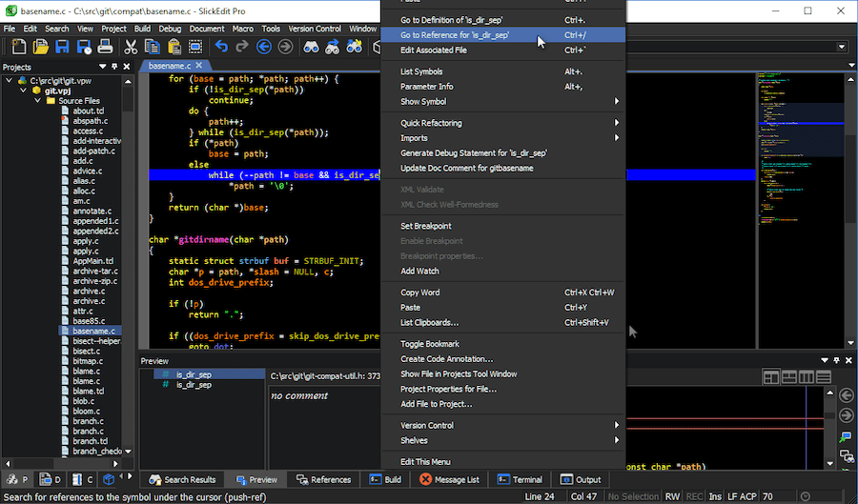Click the Preview panel forward arrow icon
Image resolution: width=858 pixels, height=504 pixels.
pos(847,416)
